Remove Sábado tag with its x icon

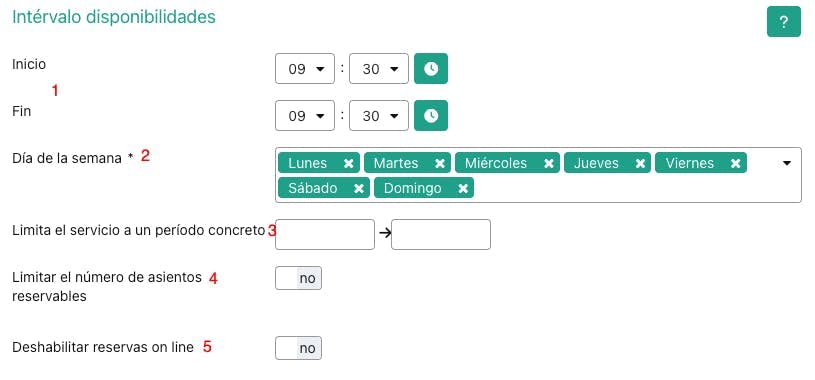click(359, 188)
